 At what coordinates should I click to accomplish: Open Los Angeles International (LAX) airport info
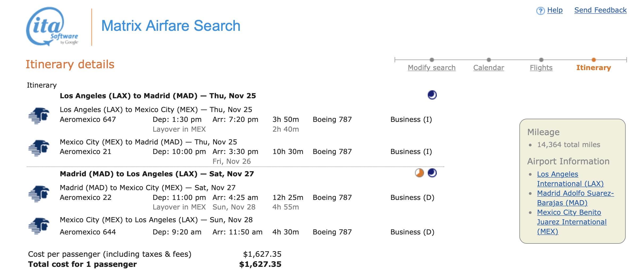pos(570,179)
